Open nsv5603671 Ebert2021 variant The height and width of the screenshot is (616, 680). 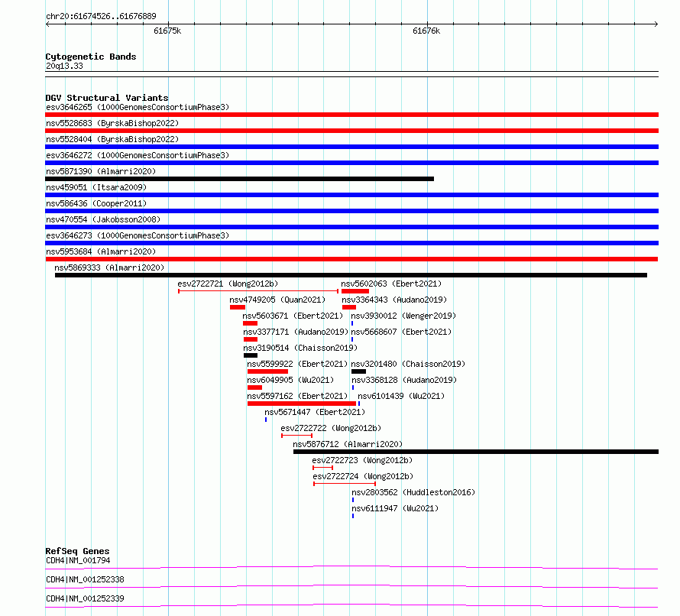click(293, 316)
